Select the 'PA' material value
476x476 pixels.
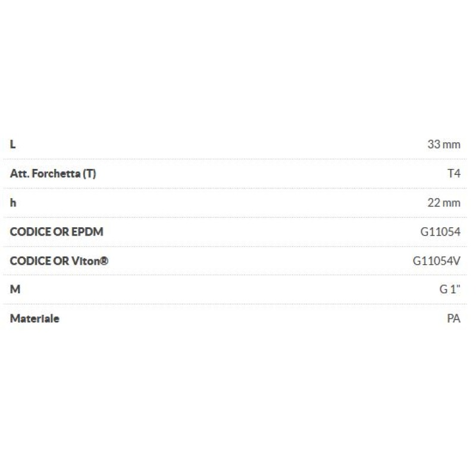pos(453,318)
